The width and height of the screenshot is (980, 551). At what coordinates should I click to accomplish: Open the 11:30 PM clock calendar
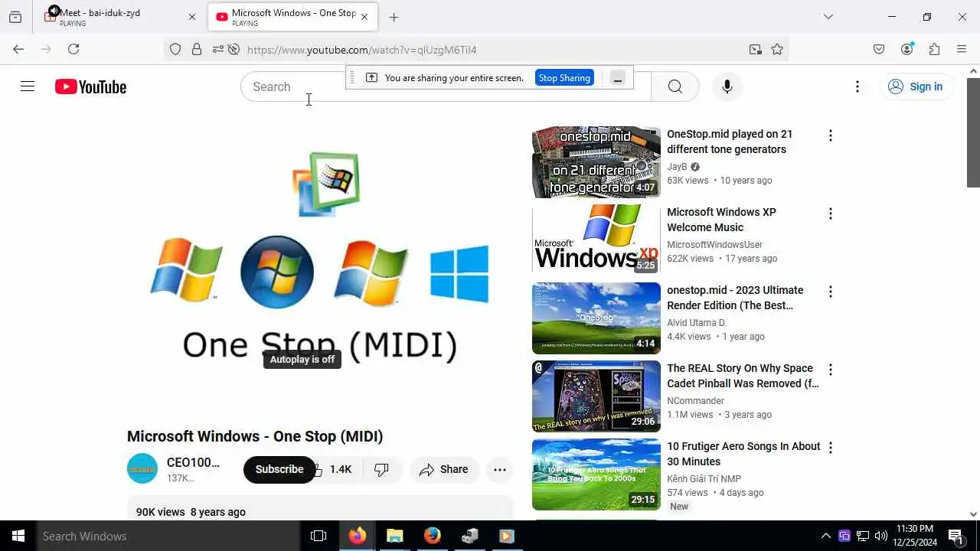click(x=915, y=536)
